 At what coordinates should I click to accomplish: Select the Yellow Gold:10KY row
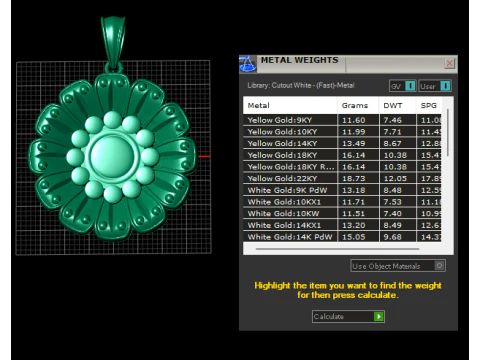pos(342,132)
